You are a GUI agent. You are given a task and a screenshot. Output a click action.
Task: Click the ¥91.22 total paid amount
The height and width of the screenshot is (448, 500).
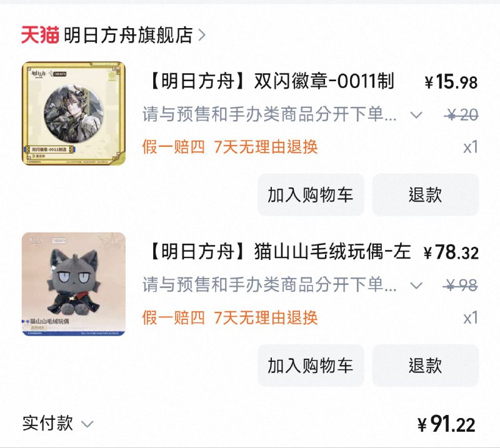tap(446, 424)
